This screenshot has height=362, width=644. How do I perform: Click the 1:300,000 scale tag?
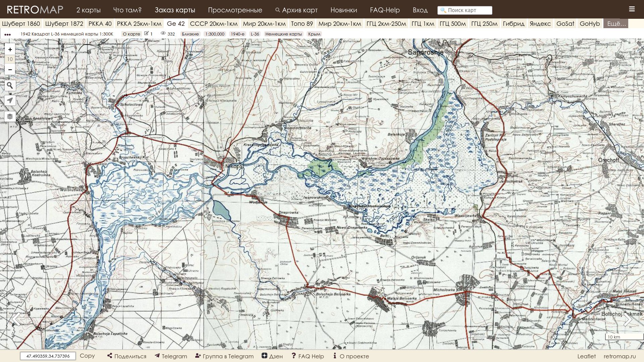click(x=215, y=34)
